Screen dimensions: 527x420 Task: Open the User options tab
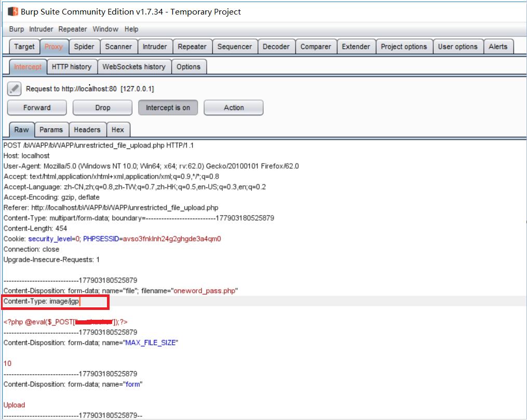point(457,47)
